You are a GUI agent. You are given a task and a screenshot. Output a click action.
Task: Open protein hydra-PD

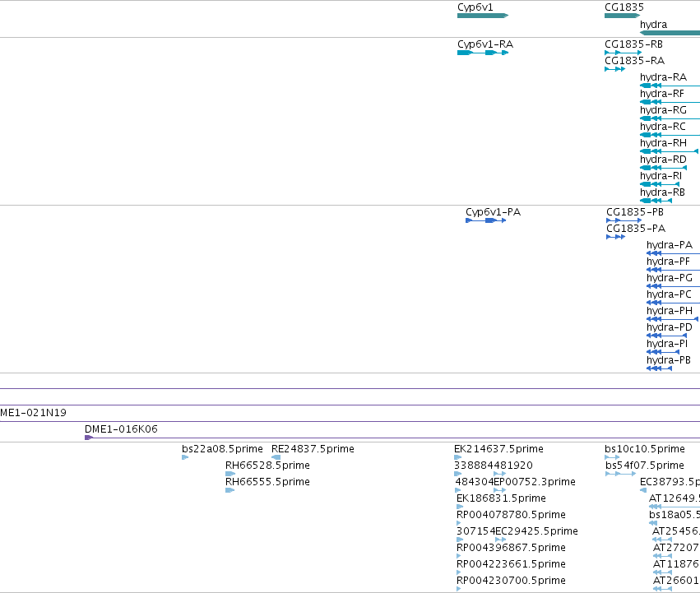point(670,327)
